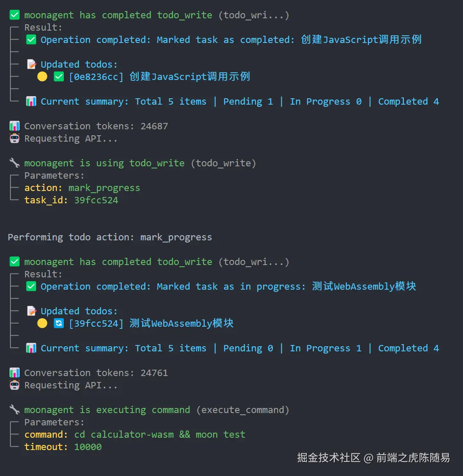Screen dimensions: 463x476
Task: Click the 'Performing todo action: mark_progress' text
Action: tap(110, 237)
